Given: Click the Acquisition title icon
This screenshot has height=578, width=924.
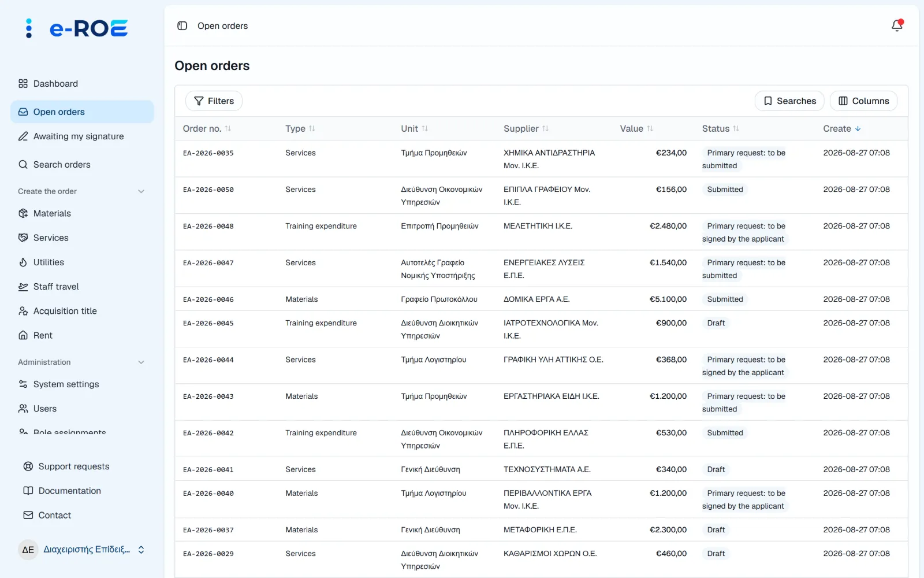Looking at the screenshot, I should point(23,311).
